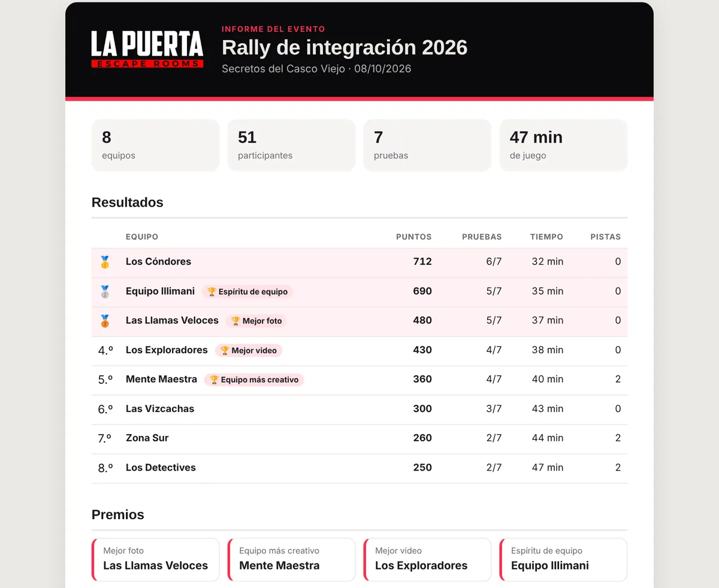Select the Los Detectives team name

click(x=161, y=468)
